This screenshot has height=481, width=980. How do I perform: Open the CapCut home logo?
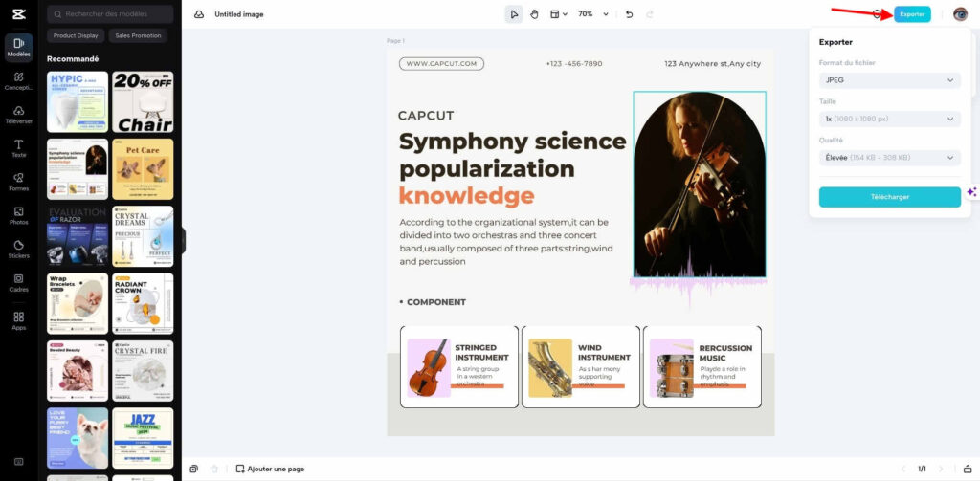tap(18, 13)
